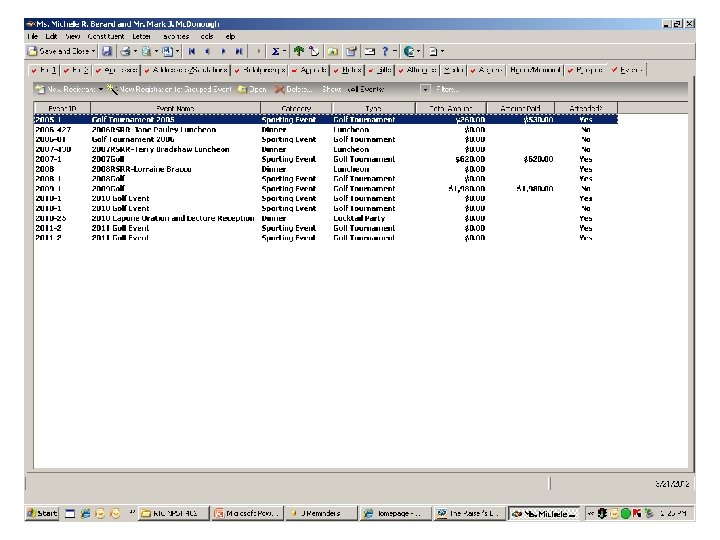Sort by the Category column header
This screenshot has width=720, height=540.
[296, 108]
